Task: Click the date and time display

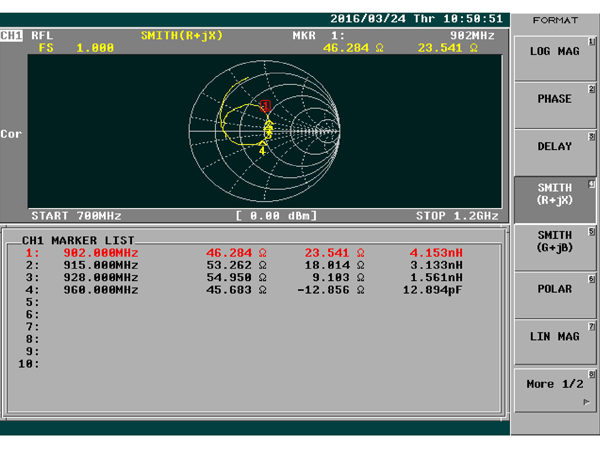Action: (x=416, y=19)
